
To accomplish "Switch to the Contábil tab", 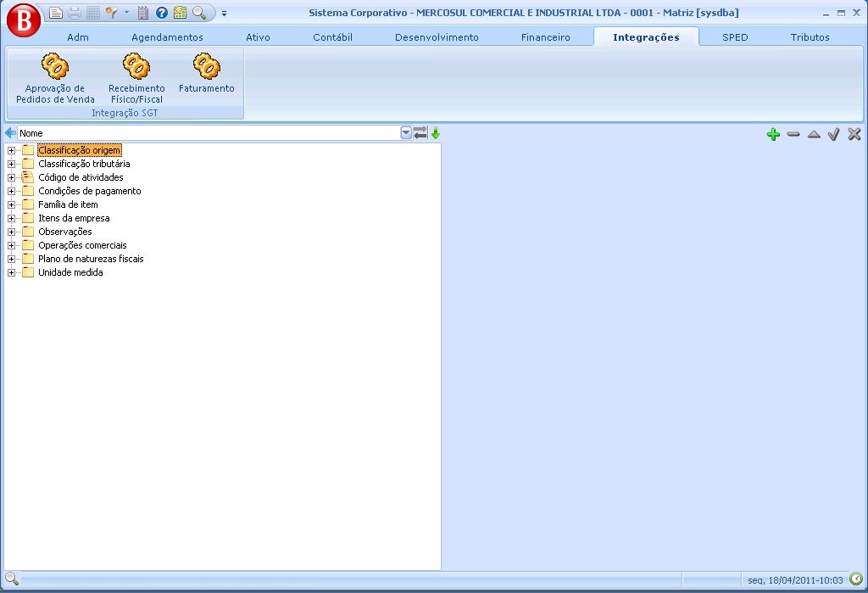I will tap(332, 37).
